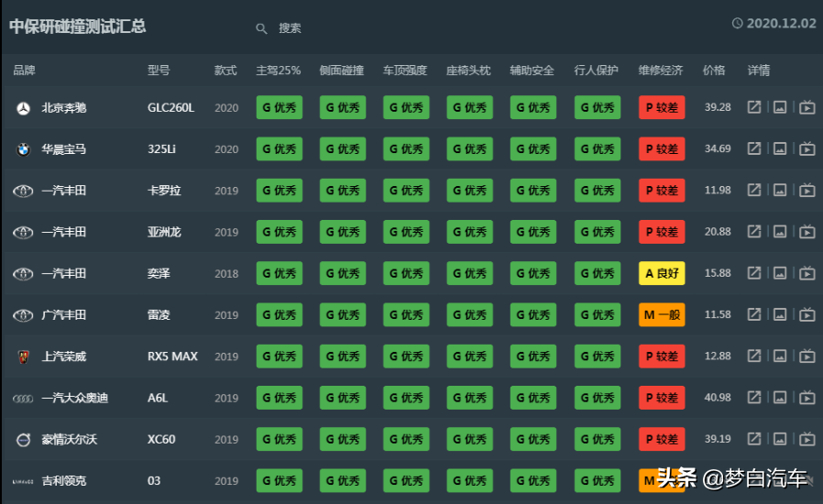
Task: Open external link icon for GLC260L row
Action: (754, 107)
